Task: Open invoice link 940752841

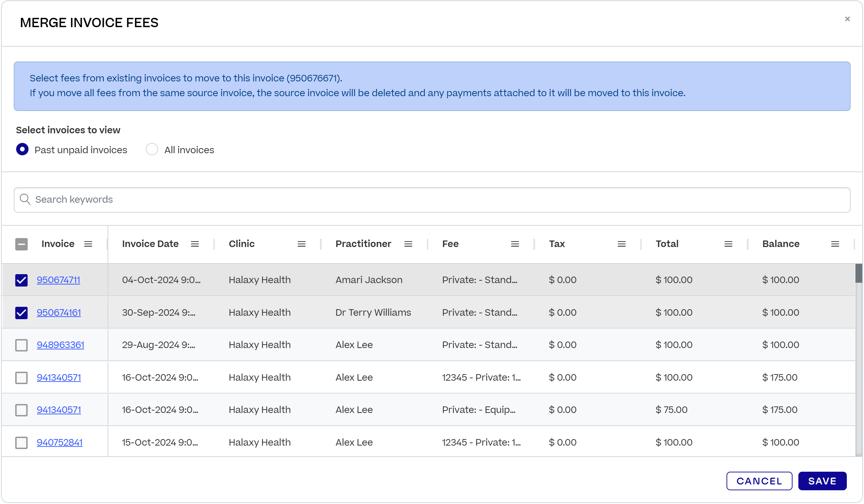Action: pyautogui.click(x=59, y=442)
